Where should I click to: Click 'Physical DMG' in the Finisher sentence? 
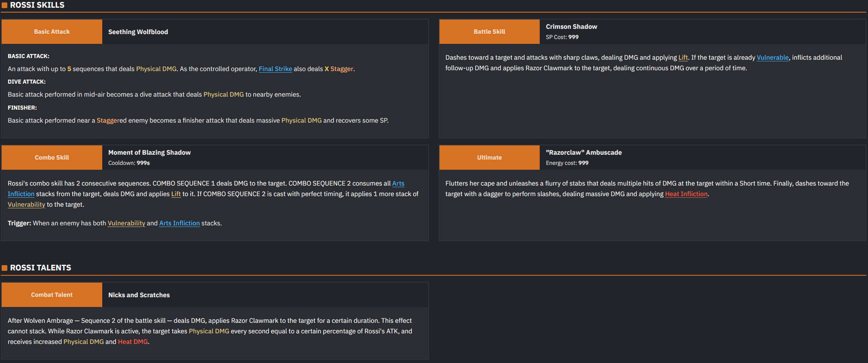(x=302, y=121)
